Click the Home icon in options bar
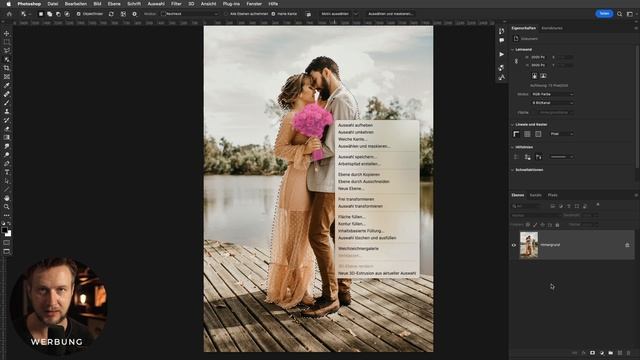This screenshot has height=360, width=640. tap(9, 14)
